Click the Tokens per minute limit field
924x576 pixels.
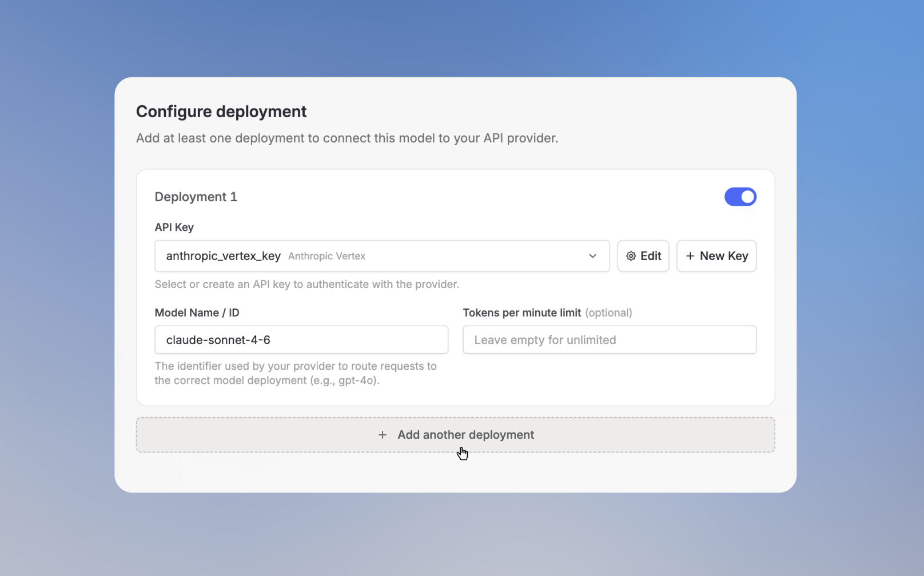(x=610, y=340)
